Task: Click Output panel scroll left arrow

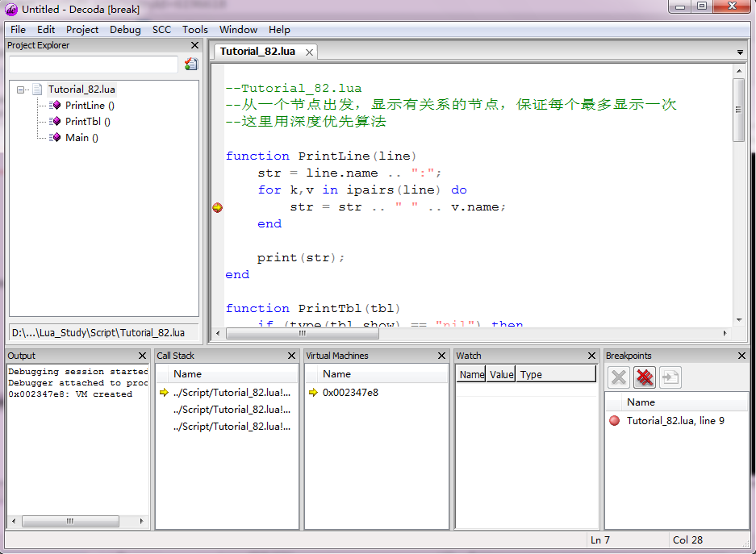Action: (14, 521)
